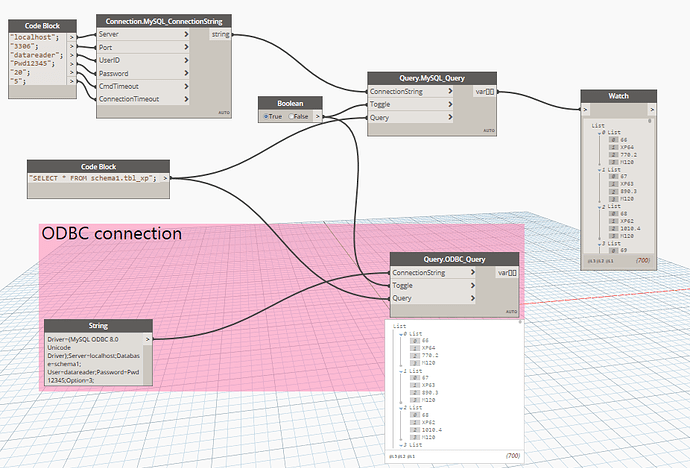Click @L2 level label in ODBC preview

pos(402,457)
